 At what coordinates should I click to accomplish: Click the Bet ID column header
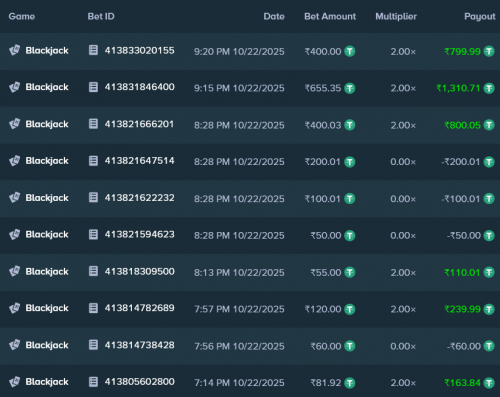click(x=101, y=16)
